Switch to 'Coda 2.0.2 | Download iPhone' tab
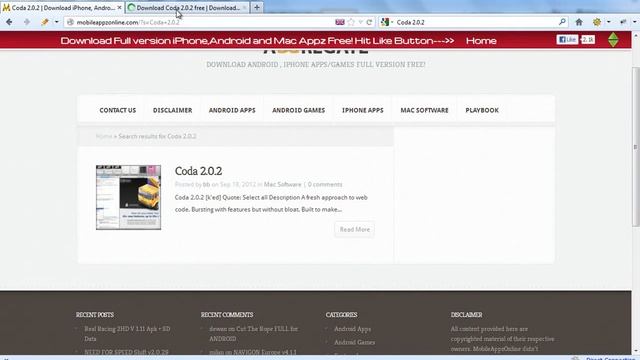Viewport: 640px width, 360px height. (x=63, y=7)
